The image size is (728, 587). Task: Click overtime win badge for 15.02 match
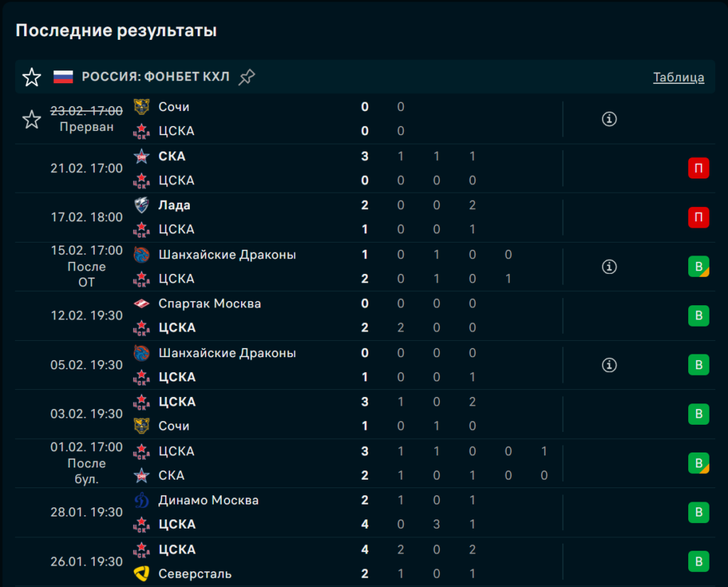pos(698,267)
